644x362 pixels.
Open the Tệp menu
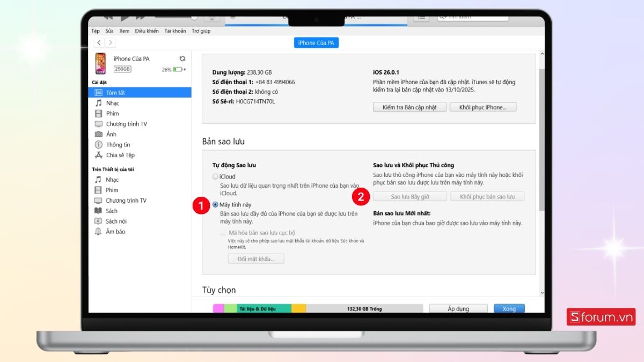click(x=96, y=31)
